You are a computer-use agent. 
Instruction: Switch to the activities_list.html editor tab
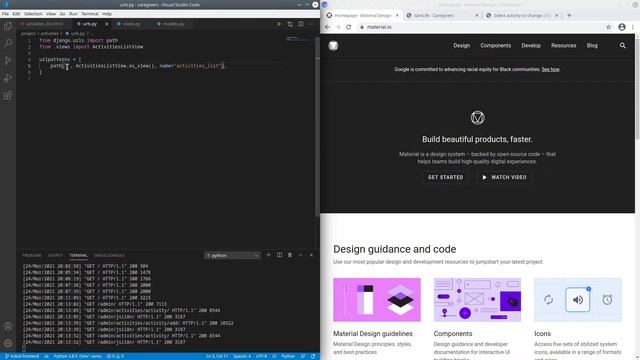click(x=44, y=24)
